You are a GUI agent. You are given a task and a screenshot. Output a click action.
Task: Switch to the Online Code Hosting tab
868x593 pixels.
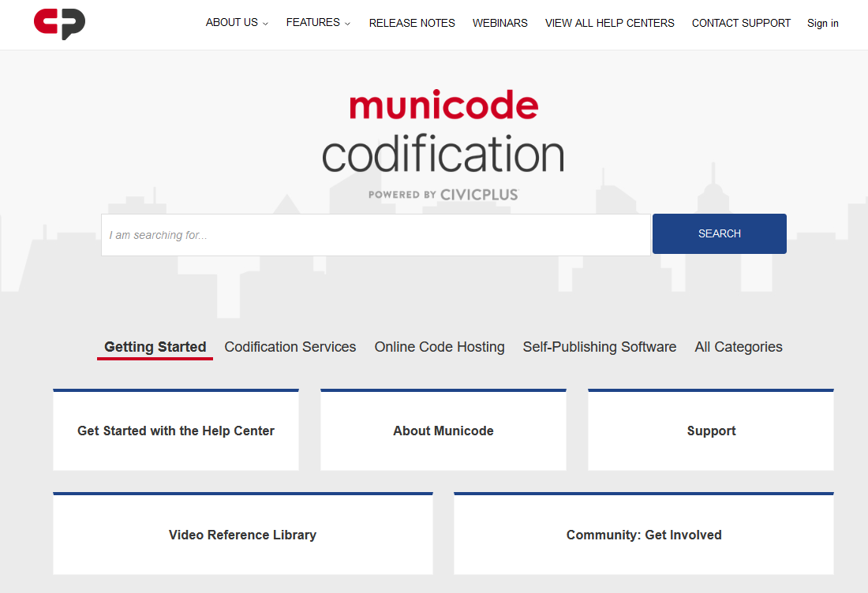click(x=440, y=348)
